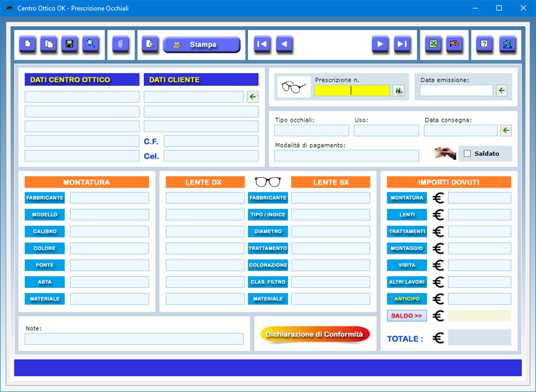This screenshot has height=392, width=536.
Task: Click the Stampa print button
Action: click(202, 44)
